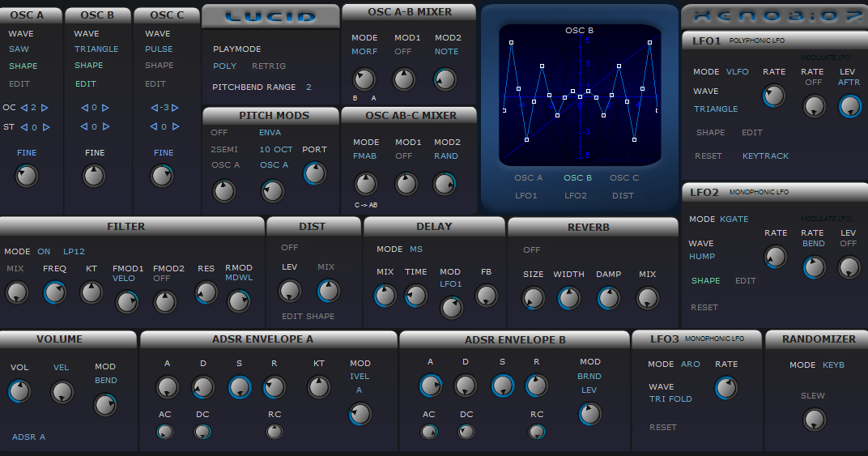Image resolution: width=868 pixels, height=456 pixels.
Task: Click the 10 OCT pitch mod amount
Action: pos(275,150)
